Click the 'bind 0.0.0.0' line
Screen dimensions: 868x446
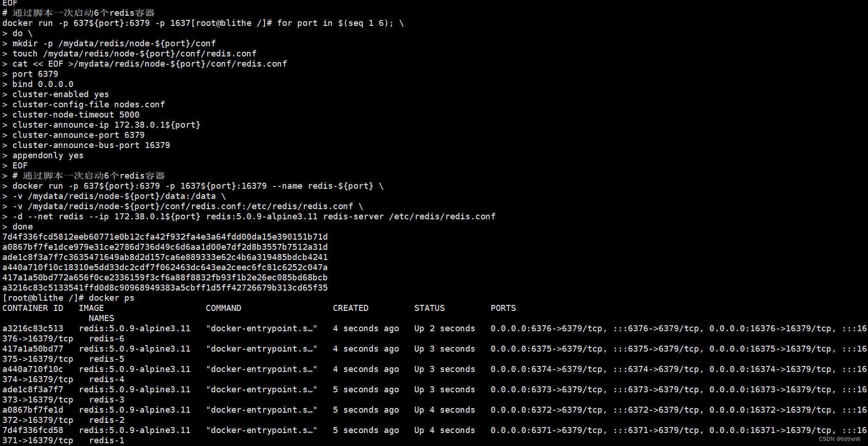tap(43, 84)
